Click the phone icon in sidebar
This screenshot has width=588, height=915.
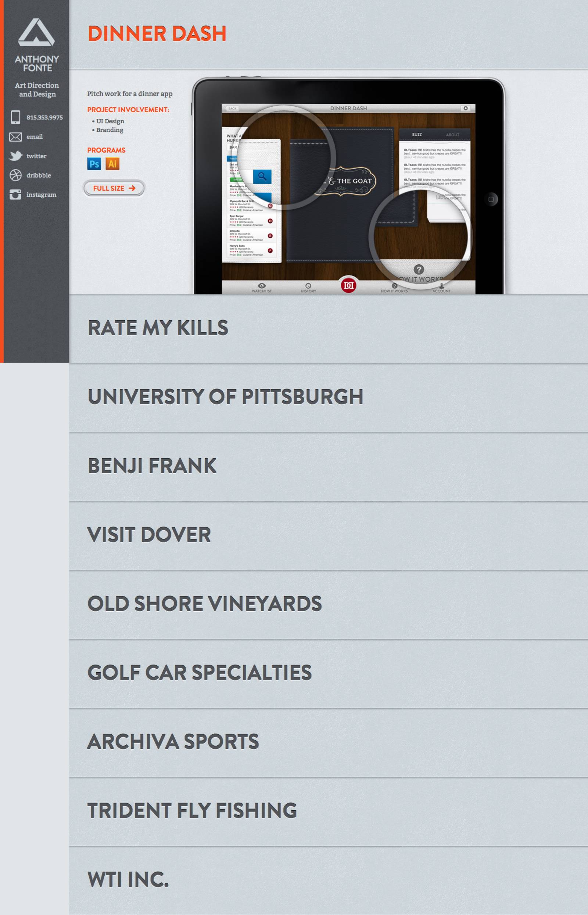[x=15, y=117]
